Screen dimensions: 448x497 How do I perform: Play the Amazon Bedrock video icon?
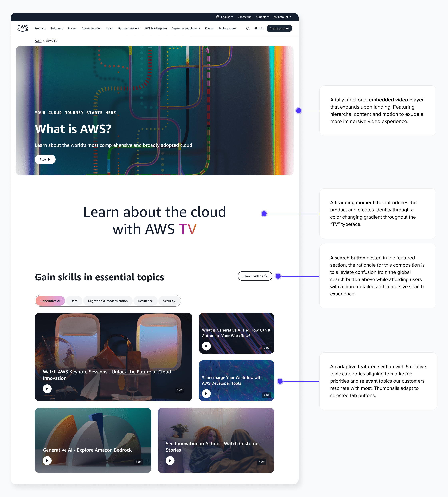pos(47,461)
